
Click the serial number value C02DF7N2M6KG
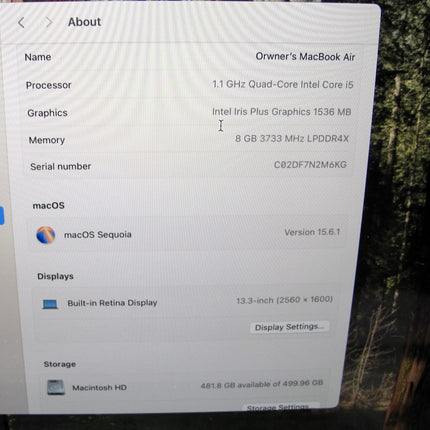click(310, 165)
